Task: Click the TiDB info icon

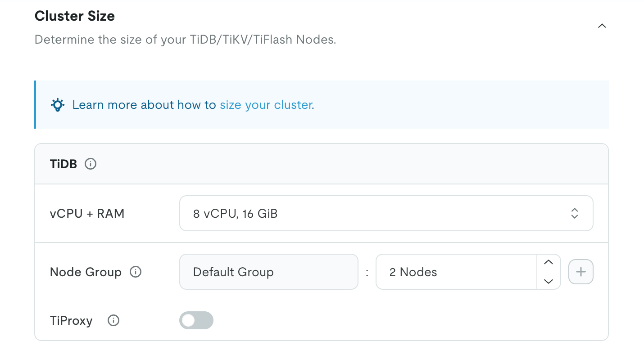Action: tap(91, 164)
